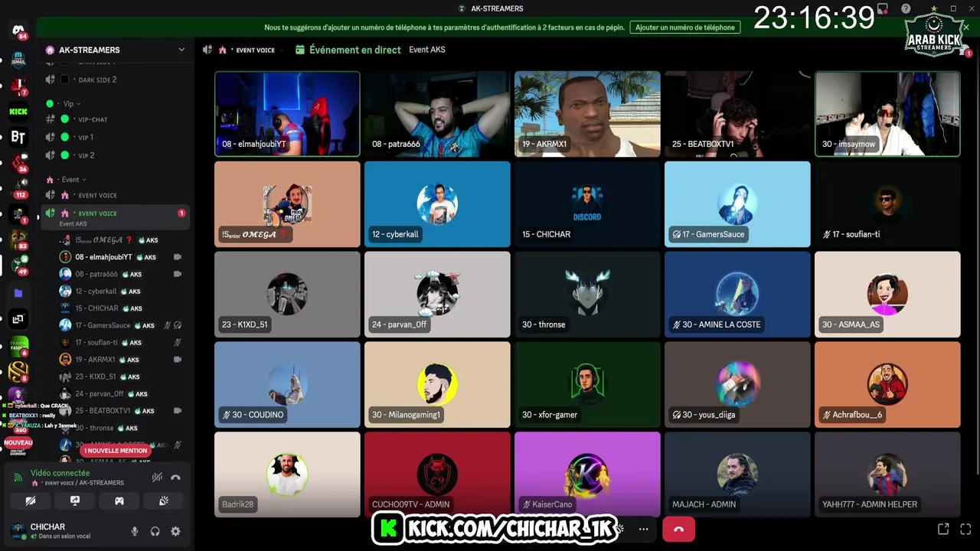The width and height of the screenshot is (980, 551).
Task: Select the 30 - xfor-gamer participant tile
Action: click(587, 385)
